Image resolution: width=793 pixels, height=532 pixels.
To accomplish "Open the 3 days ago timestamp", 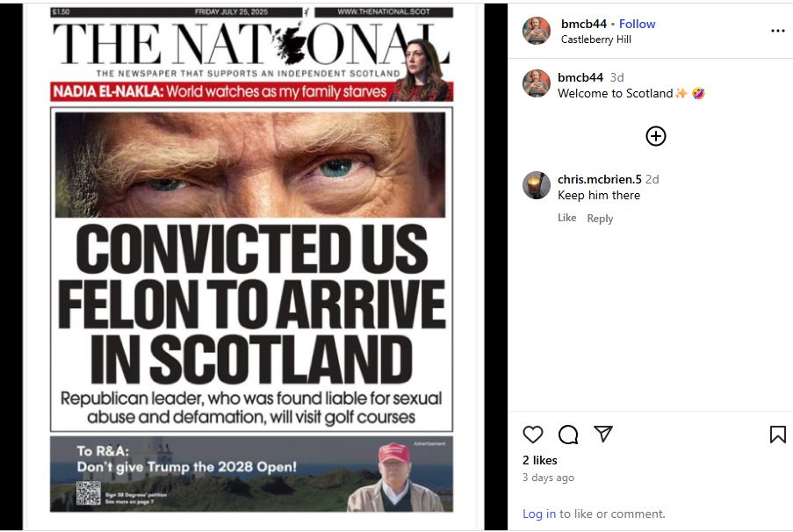I will pos(548,478).
